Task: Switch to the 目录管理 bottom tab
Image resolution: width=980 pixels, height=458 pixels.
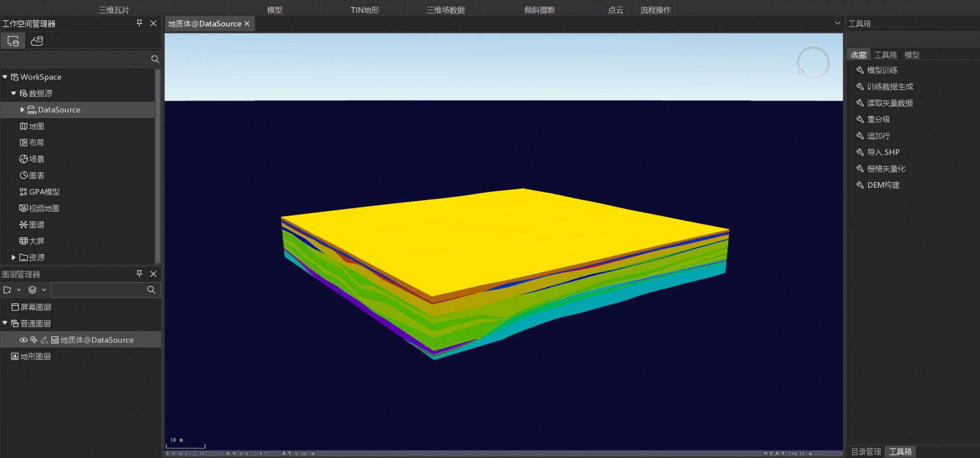Action: coord(865,451)
